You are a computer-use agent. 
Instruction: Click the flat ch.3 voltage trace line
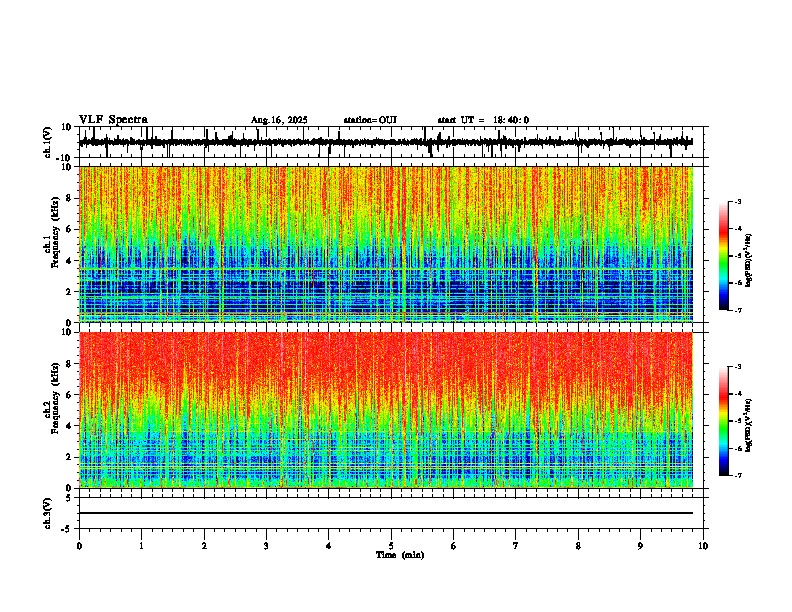(x=386, y=513)
